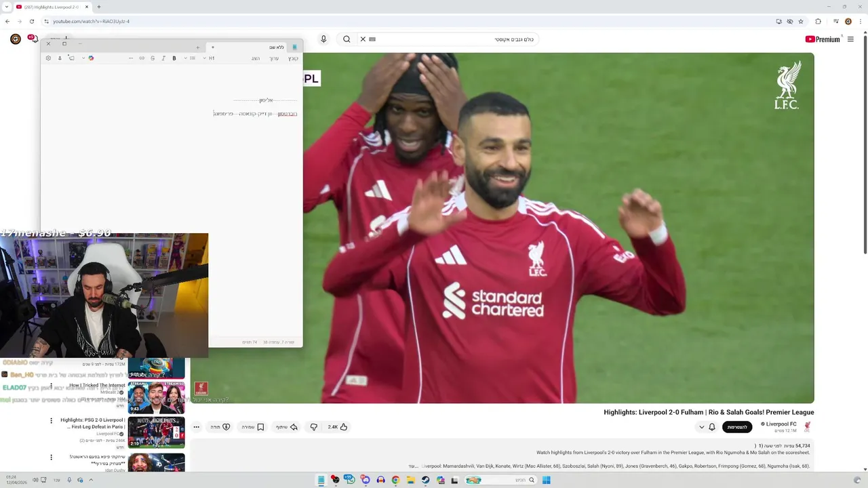
Task: Open new Chrome tab with plus button
Action: pyautogui.click(x=99, y=7)
